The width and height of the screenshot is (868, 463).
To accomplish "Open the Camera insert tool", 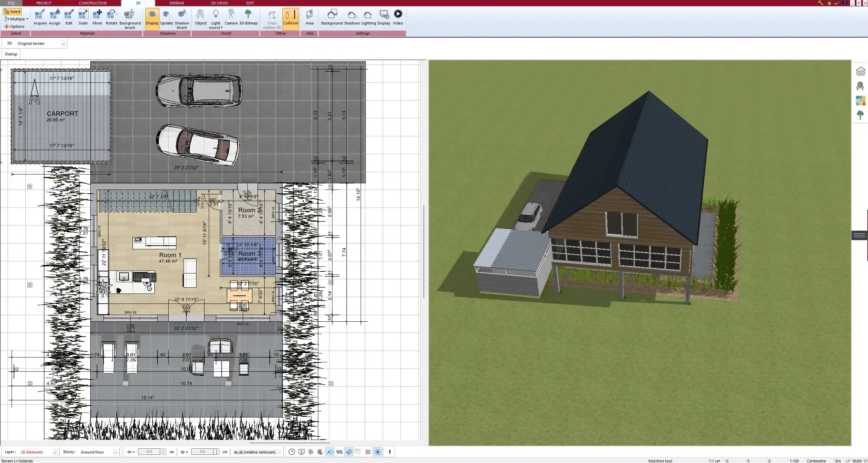I will (x=231, y=17).
